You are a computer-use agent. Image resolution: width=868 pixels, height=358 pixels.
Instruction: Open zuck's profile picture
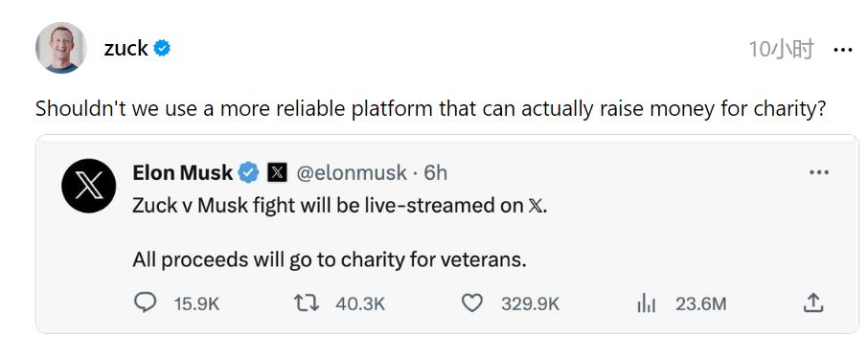click(x=61, y=48)
